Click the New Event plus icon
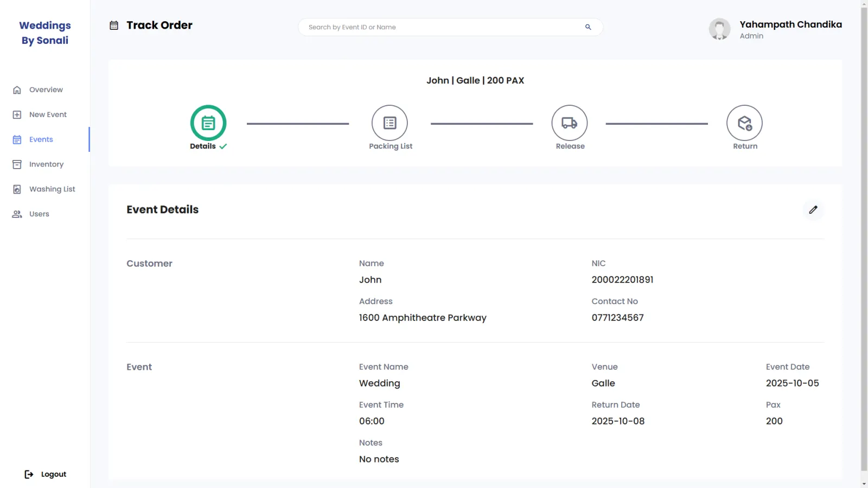Screen dimensions: 868x488 click(x=17, y=115)
